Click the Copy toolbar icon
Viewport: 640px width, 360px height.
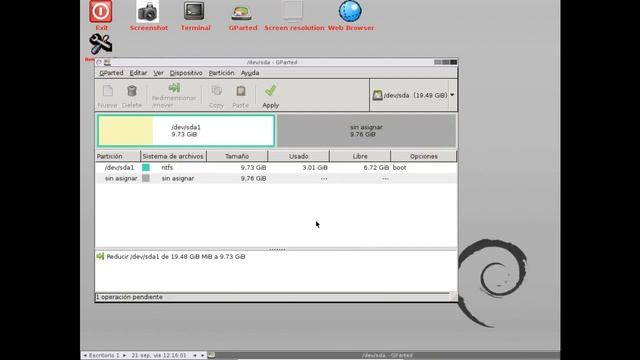(216, 96)
